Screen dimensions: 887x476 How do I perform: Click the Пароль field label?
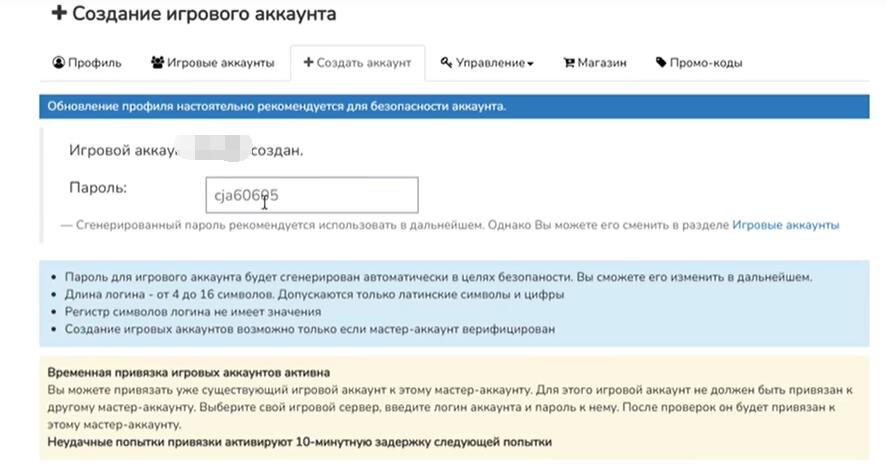(98, 187)
